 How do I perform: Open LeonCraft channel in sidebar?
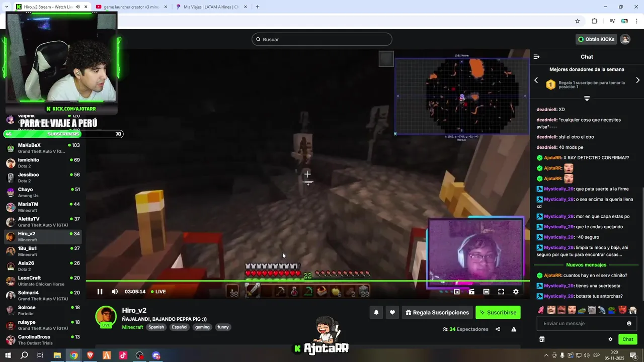[43, 281]
